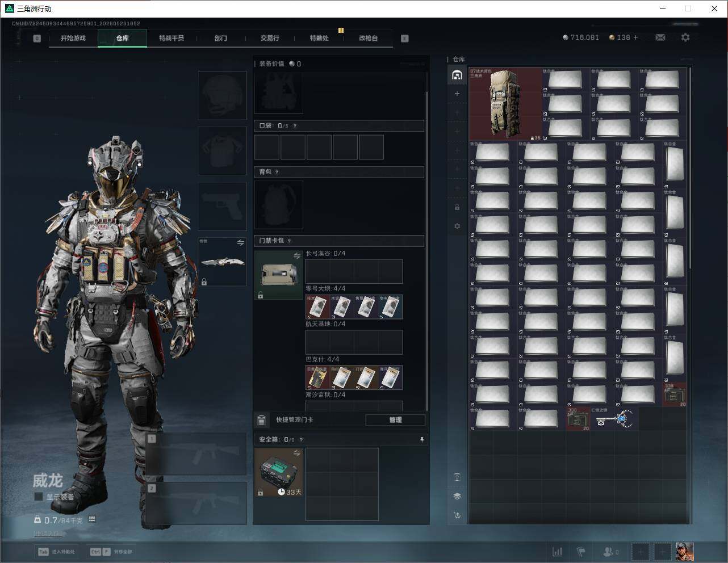Click the empty body armor slot
Image resolution: width=728 pixels, height=563 pixels.
(222, 151)
